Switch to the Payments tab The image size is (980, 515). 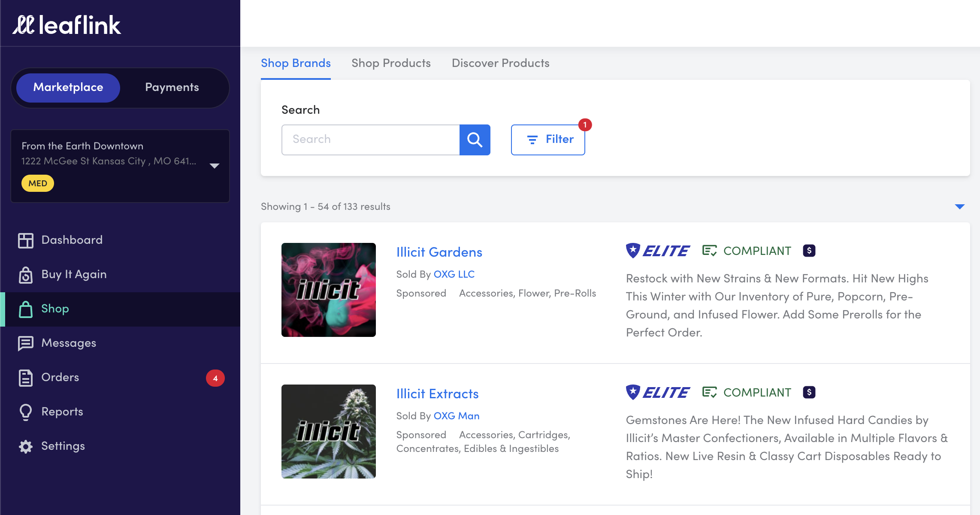[x=171, y=87]
